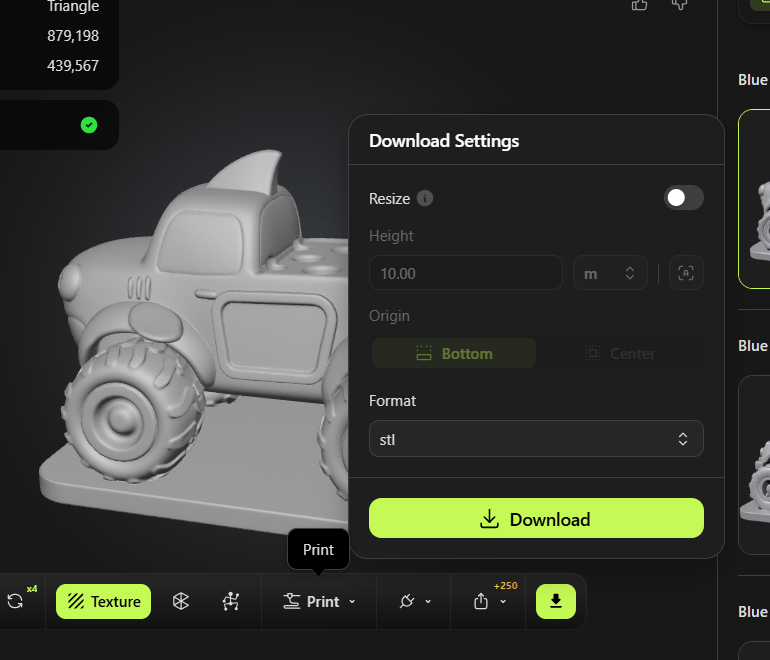
Task: Click the plug-in connector icon
Action: [x=407, y=601]
